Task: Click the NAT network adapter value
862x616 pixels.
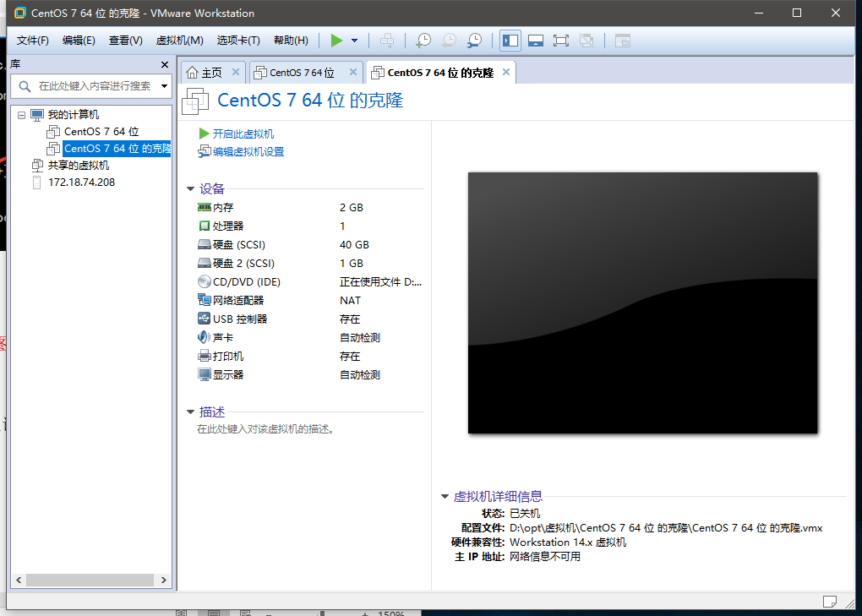Action: (x=350, y=301)
